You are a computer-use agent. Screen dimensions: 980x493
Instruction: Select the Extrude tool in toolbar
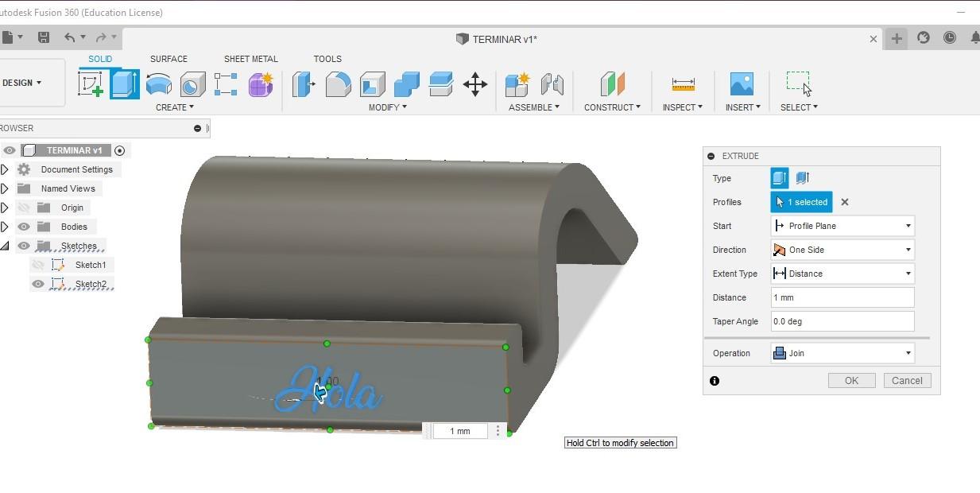pos(125,83)
